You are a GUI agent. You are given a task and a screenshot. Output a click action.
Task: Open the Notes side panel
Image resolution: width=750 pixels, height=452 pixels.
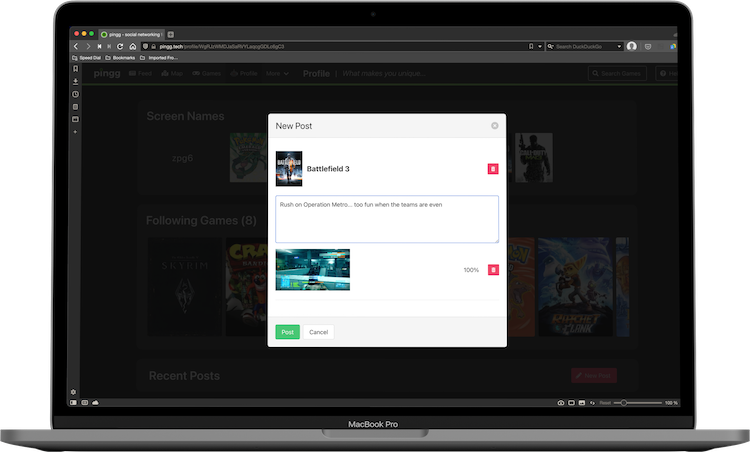(75, 107)
